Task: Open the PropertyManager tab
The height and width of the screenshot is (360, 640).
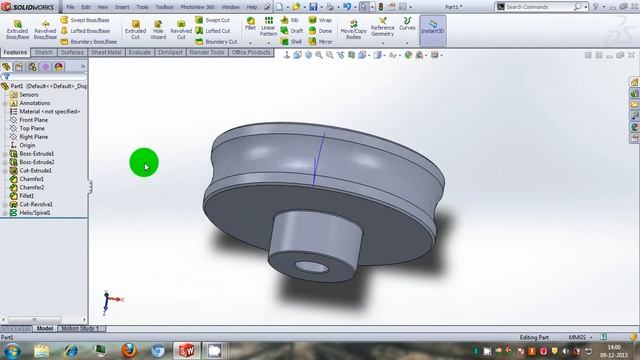Action: [x=19, y=67]
